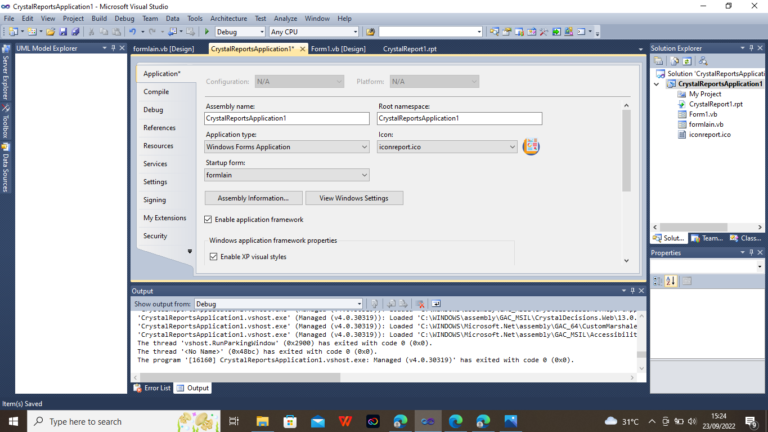This screenshot has width=768, height=432.
Task: Sort Properties alphabetically with the A-Z icon
Action: pos(671,281)
